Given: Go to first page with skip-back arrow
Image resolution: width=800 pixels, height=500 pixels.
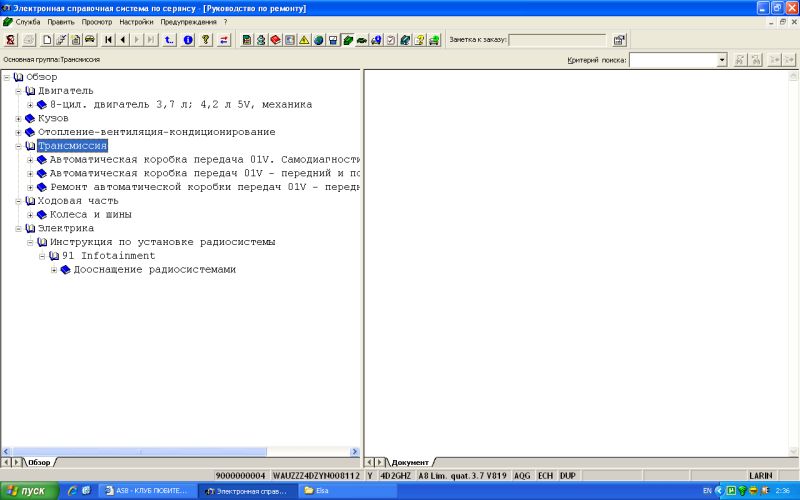Looking at the screenshot, I should pyautogui.click(x=109, y=40).
